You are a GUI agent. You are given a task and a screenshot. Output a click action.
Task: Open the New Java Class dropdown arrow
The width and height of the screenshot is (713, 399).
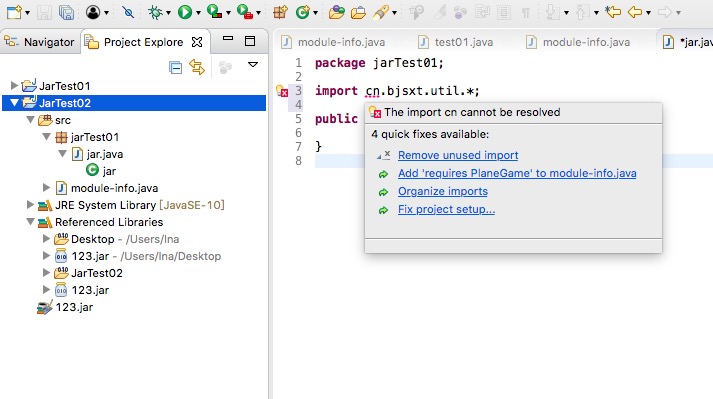pos(315,13)
